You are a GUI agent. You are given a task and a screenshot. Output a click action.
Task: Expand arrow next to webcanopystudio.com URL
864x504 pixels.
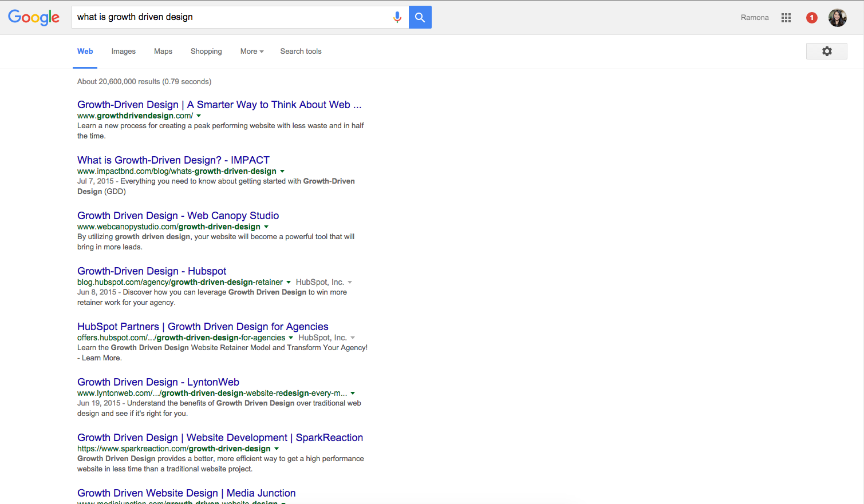tap(266, 227)
